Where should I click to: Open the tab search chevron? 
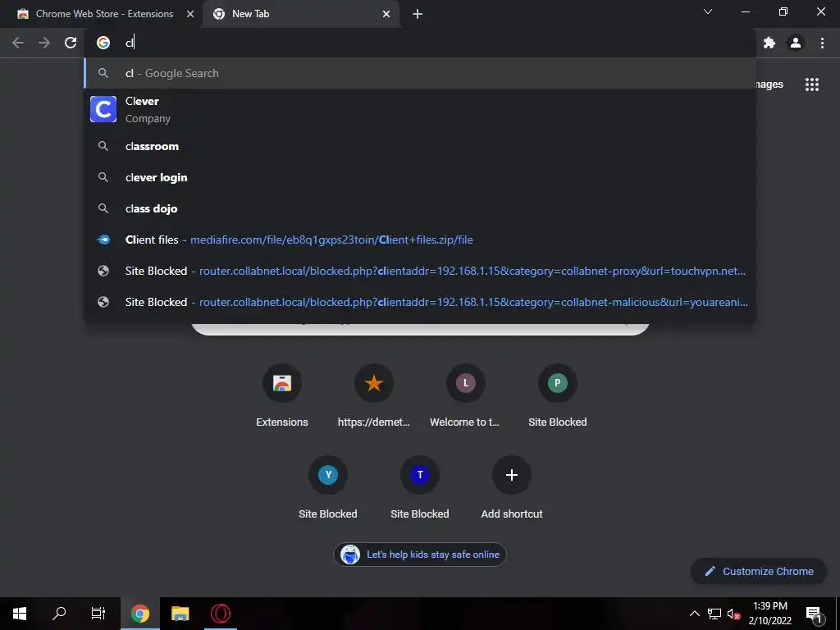708,11
